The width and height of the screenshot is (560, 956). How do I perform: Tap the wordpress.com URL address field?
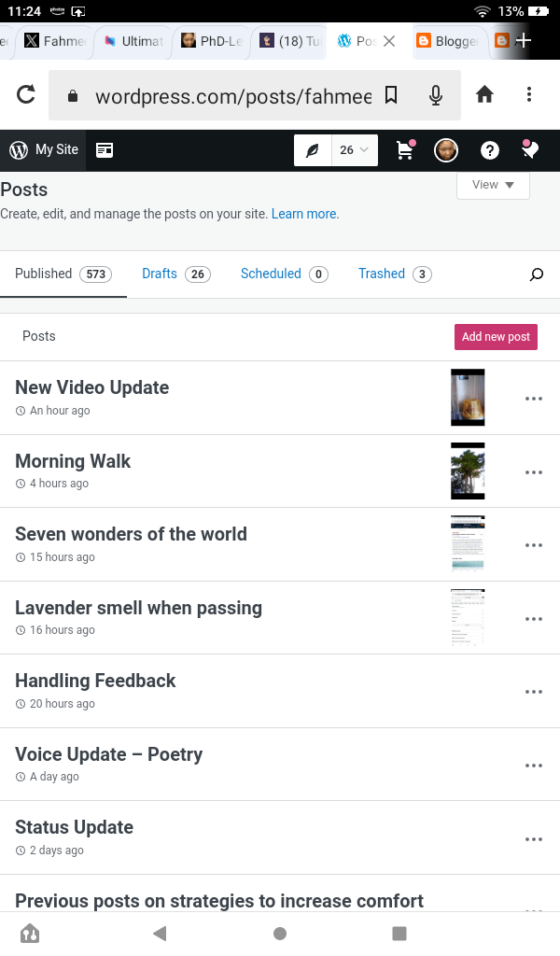point(233,95)
